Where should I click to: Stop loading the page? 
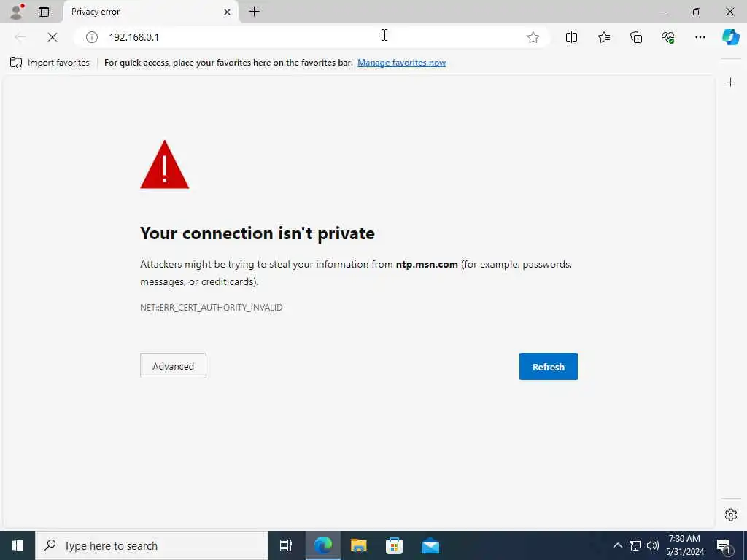(53, 37)
